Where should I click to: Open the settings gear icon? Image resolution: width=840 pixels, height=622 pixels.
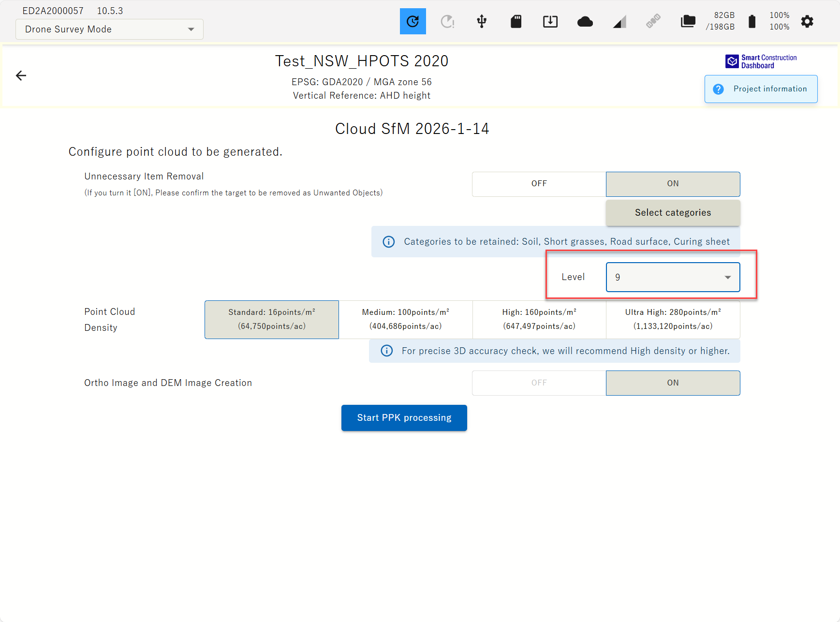point(807,21)
